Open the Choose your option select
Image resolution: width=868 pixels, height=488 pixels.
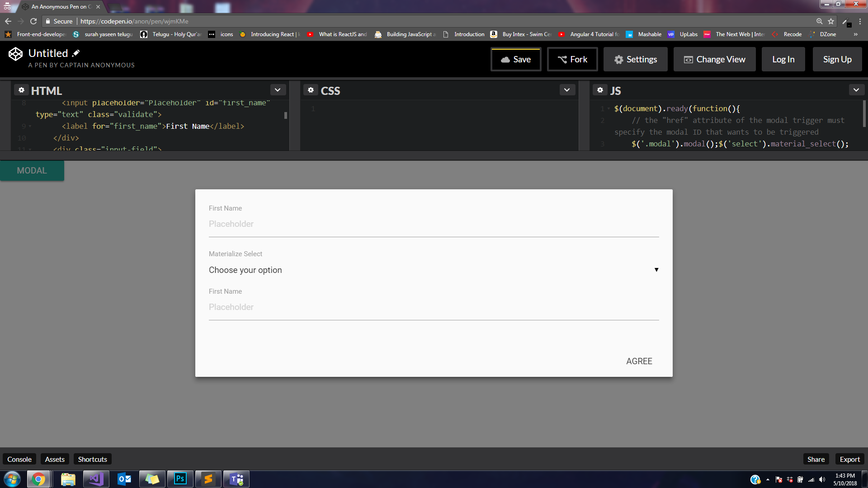coord(433,270)
